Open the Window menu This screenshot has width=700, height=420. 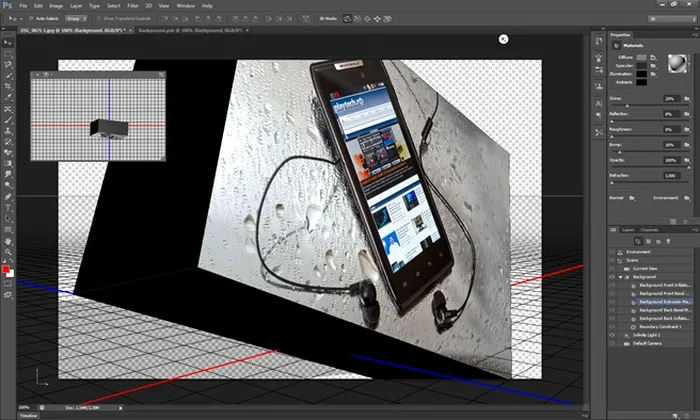185,6
